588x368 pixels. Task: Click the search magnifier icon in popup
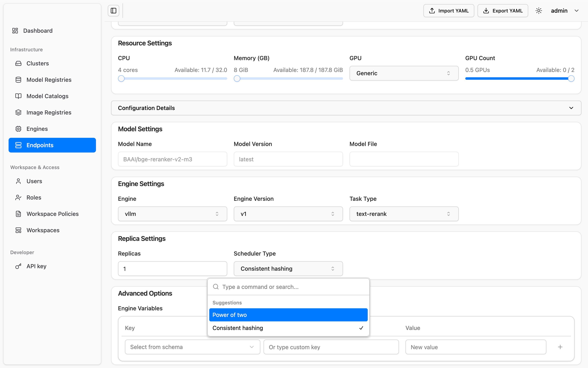216,287
